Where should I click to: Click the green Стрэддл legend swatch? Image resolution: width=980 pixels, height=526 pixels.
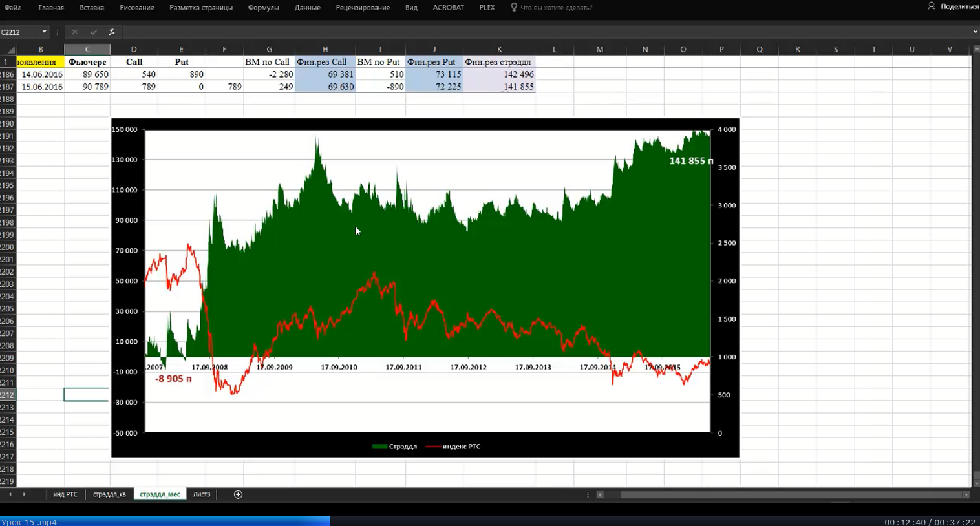[379, 447]
